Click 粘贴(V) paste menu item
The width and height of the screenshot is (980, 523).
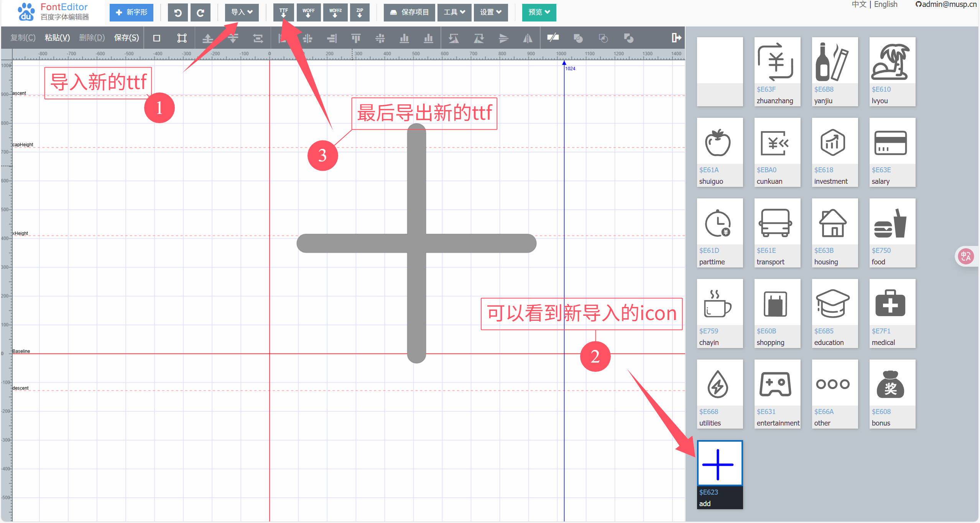click(x=57, y=38)
